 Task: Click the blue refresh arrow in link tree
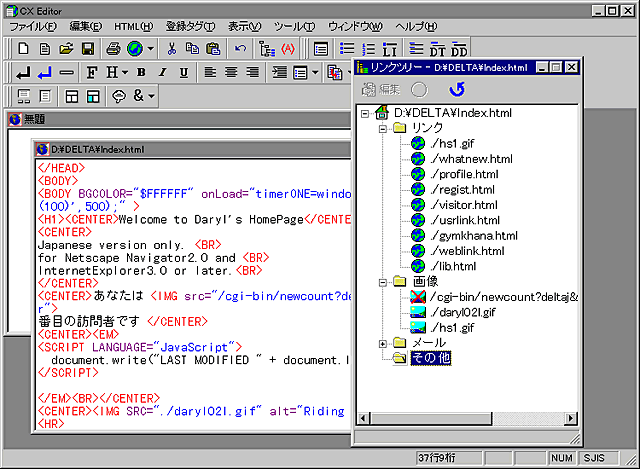click(x=457, y=89)
